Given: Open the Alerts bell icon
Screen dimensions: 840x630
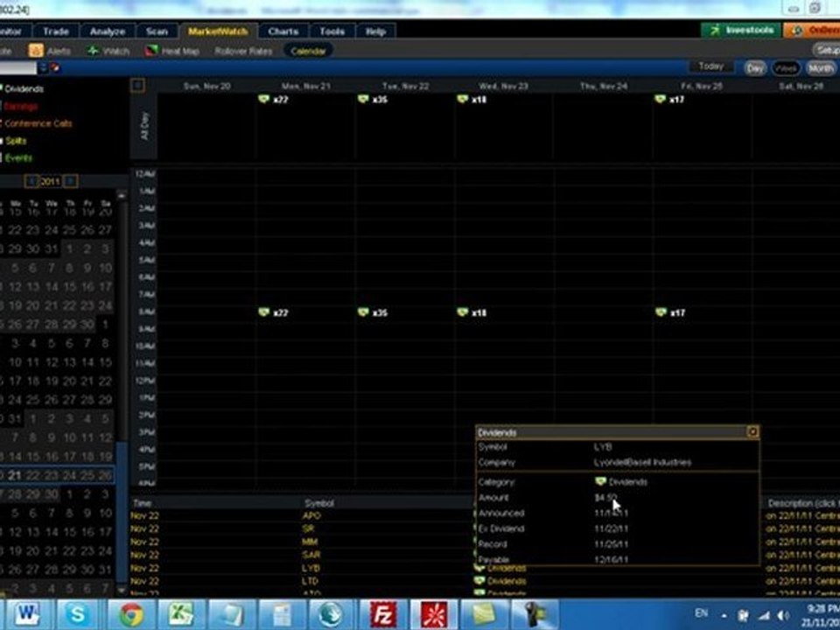Looking at the screenshot, I should pyautogui.click(x=36, y=51).
